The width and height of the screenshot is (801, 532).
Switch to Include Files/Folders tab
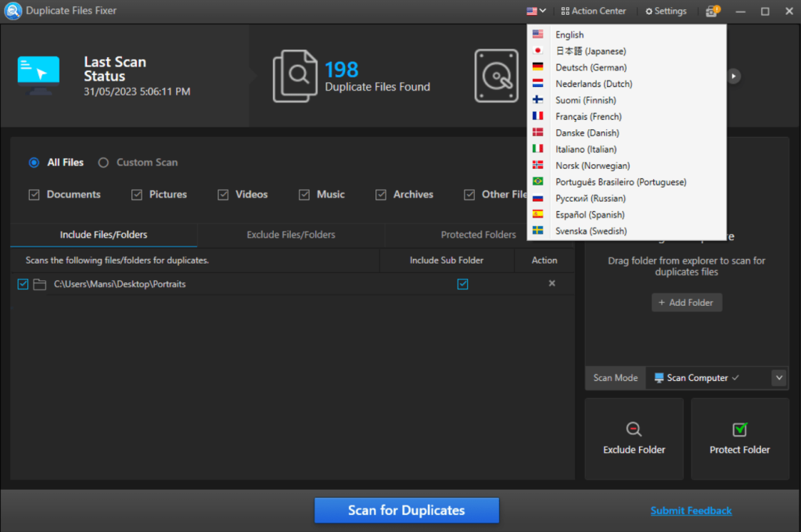[x=104, y=235]
